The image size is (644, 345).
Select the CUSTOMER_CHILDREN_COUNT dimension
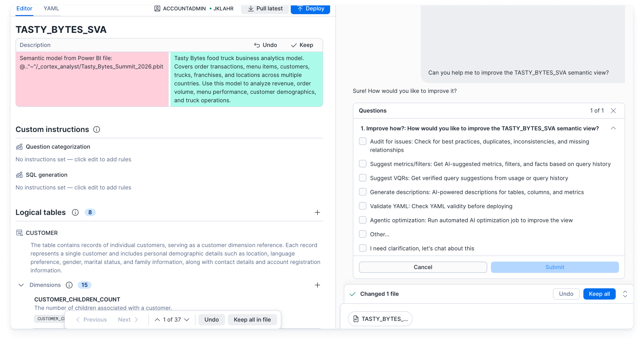coord(77,299)
